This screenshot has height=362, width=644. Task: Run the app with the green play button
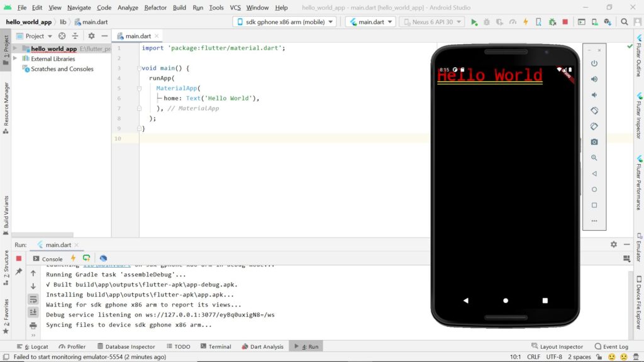click(x=474, y=22)
